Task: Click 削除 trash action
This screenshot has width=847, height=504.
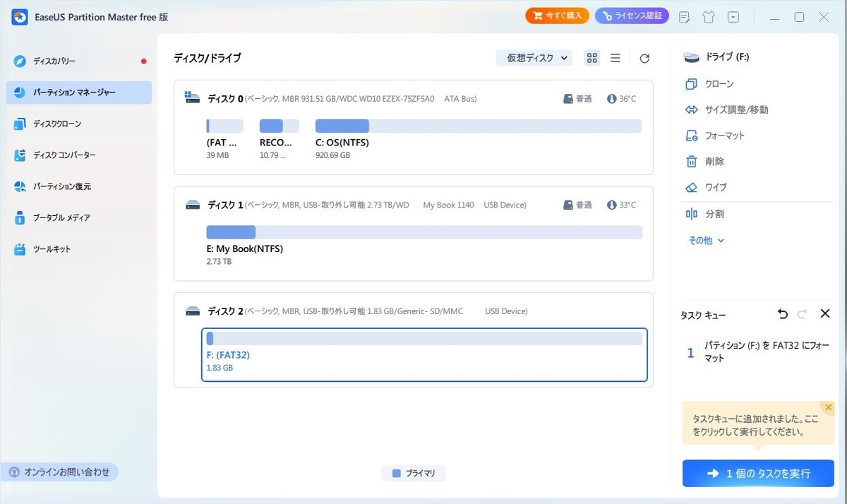Action: tap(704, 162)
